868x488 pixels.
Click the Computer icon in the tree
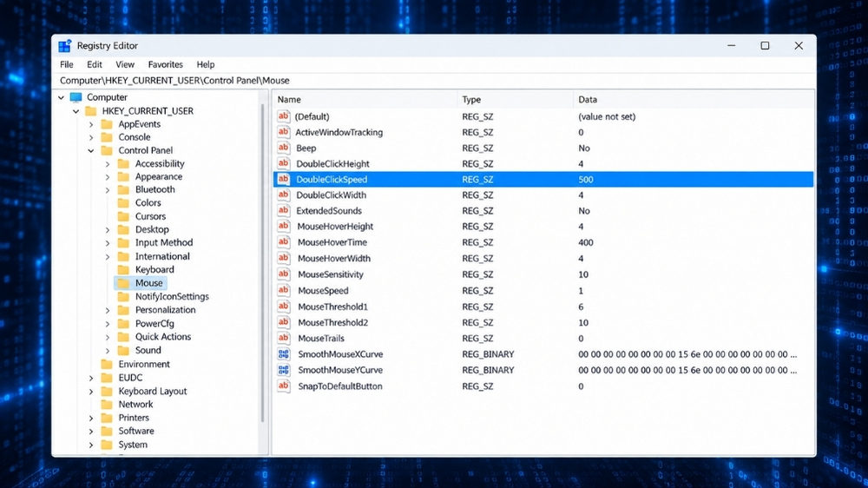pyautogui.click(x=76, y=97)
